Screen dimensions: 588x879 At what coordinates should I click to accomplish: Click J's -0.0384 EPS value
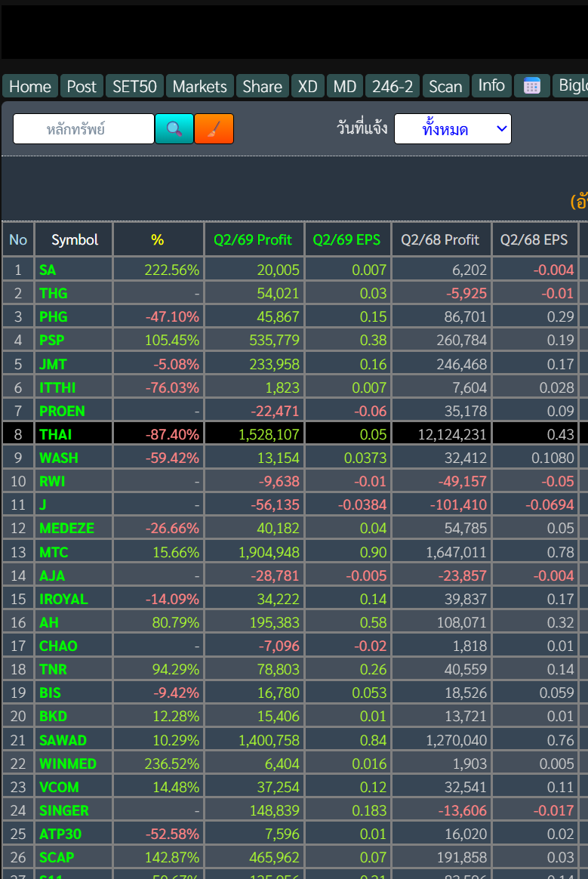(x=362, y=505)
